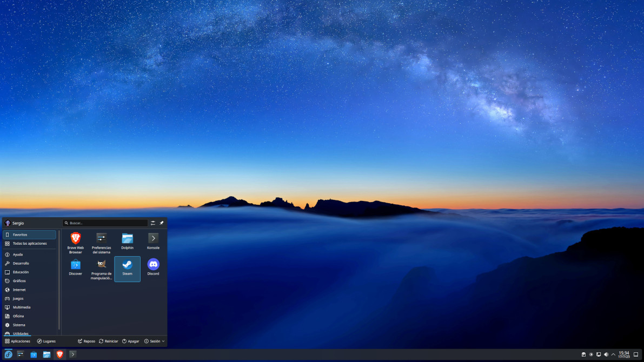Open network connections icon in system tray

click(599, 354)
